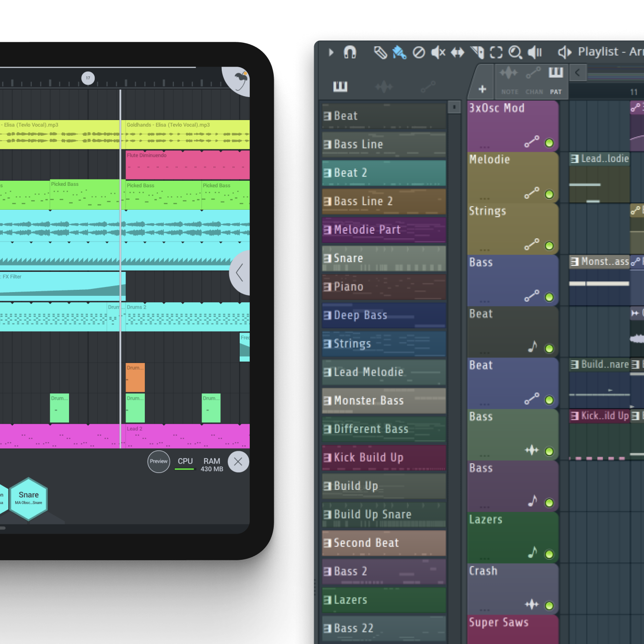
Task: Select the Snare pattern
Action: coord(384,259)
